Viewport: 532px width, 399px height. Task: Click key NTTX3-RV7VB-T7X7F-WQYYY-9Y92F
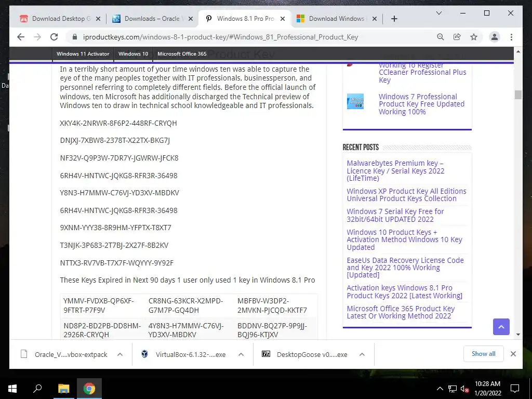pos(117,263)
